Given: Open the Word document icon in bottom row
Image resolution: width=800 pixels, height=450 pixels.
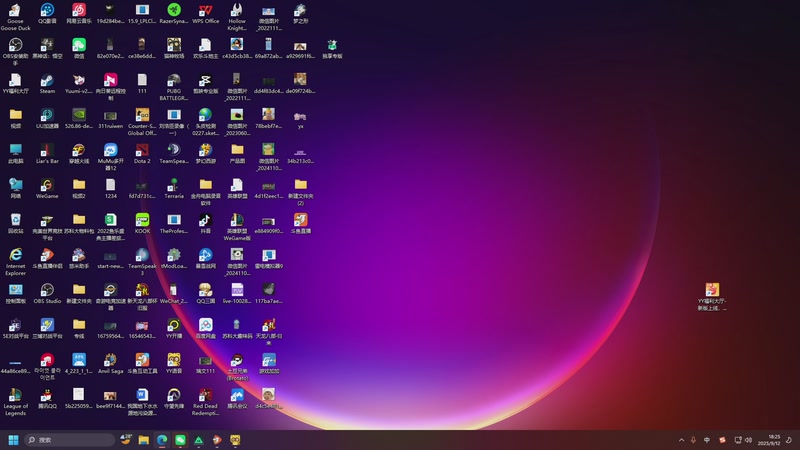Looking at the screenshot, I should coord(142,402).
